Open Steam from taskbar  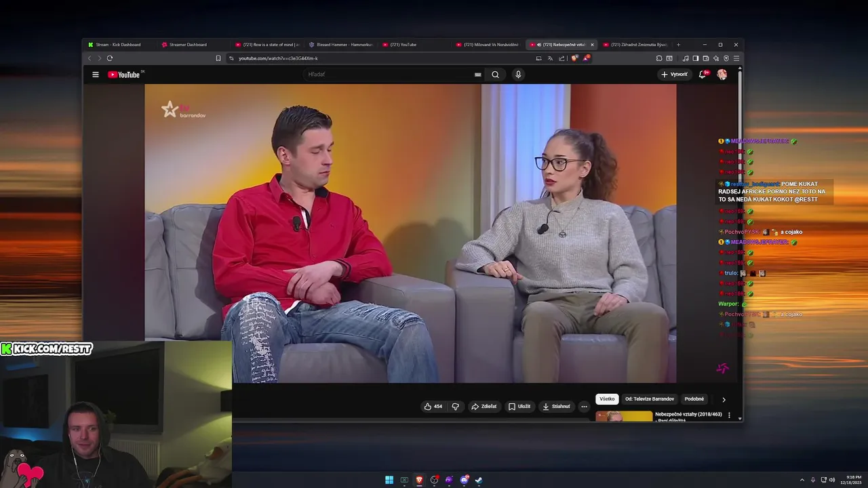(479, 480)
